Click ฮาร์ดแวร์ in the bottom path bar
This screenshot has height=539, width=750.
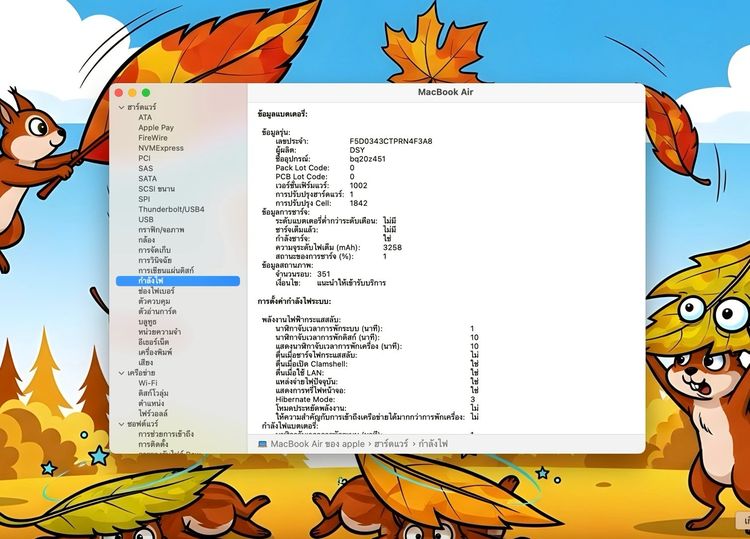point(391,444)
